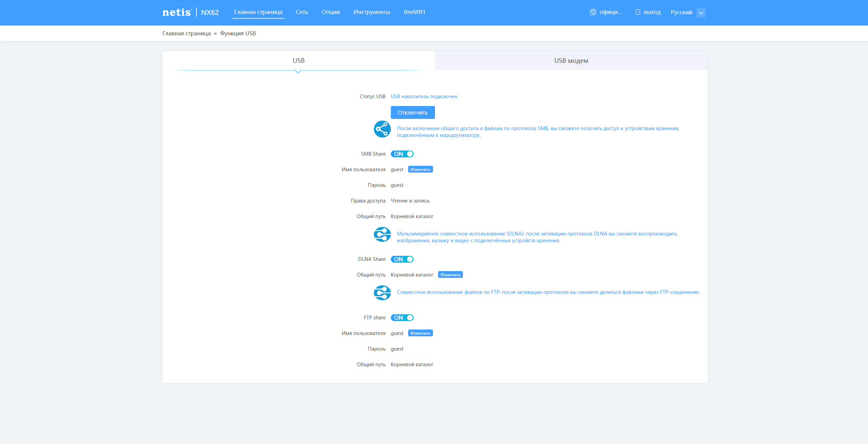Open the офици... official site link
Viewport: 868px width, 444px height.
pyautogui.click(x=610, y=12)
